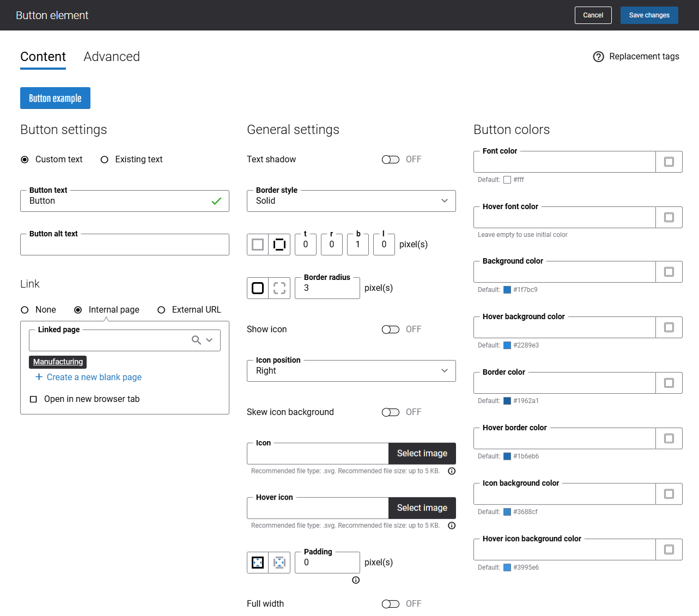699x616 pixels.
Task: Toggle Skew icon background switch
Action: [391, 412]
